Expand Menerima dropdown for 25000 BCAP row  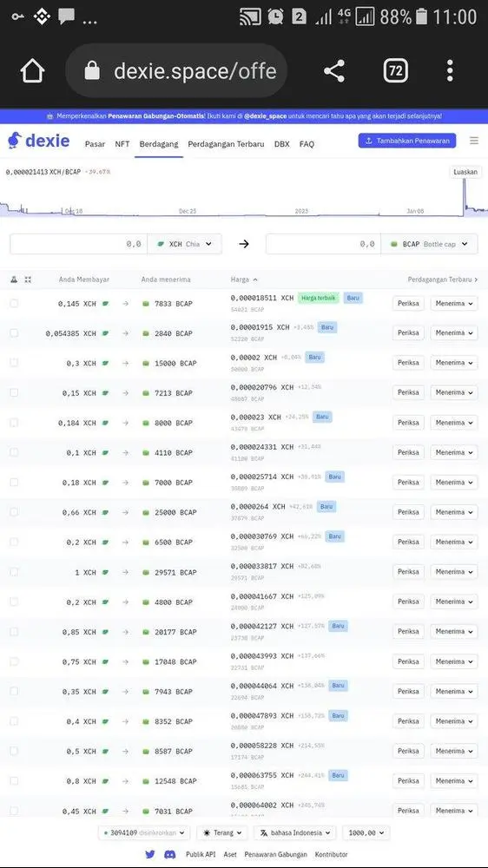click(453, 513)
